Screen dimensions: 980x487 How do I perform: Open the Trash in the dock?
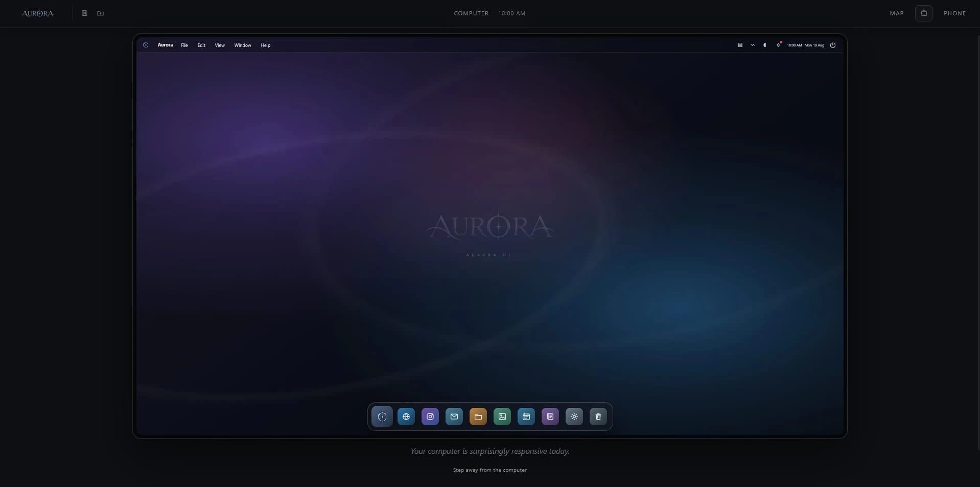pyautogui.click(x=598, y=417)
